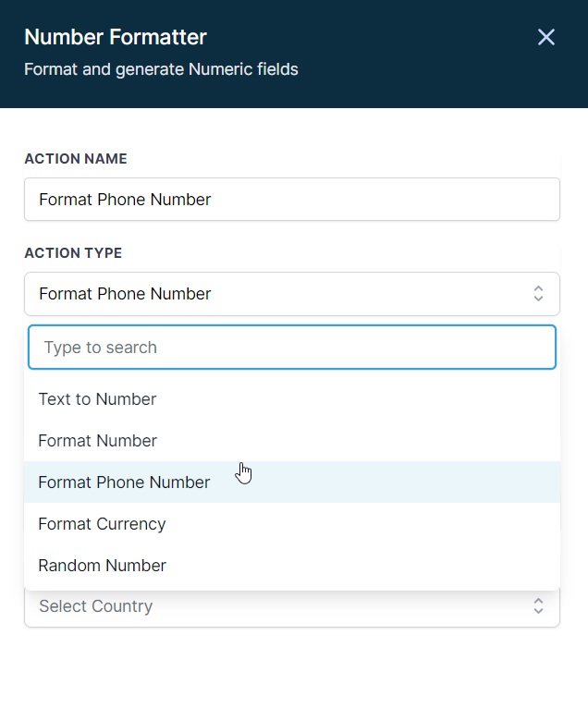Click the selected Format Phone Number value in Action Type
Screen dimensions: 588x708
point(125,294)
